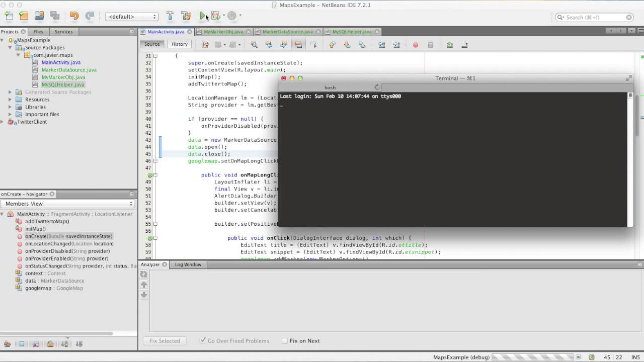Click the Debug Project icon

[x=215, y=16]
